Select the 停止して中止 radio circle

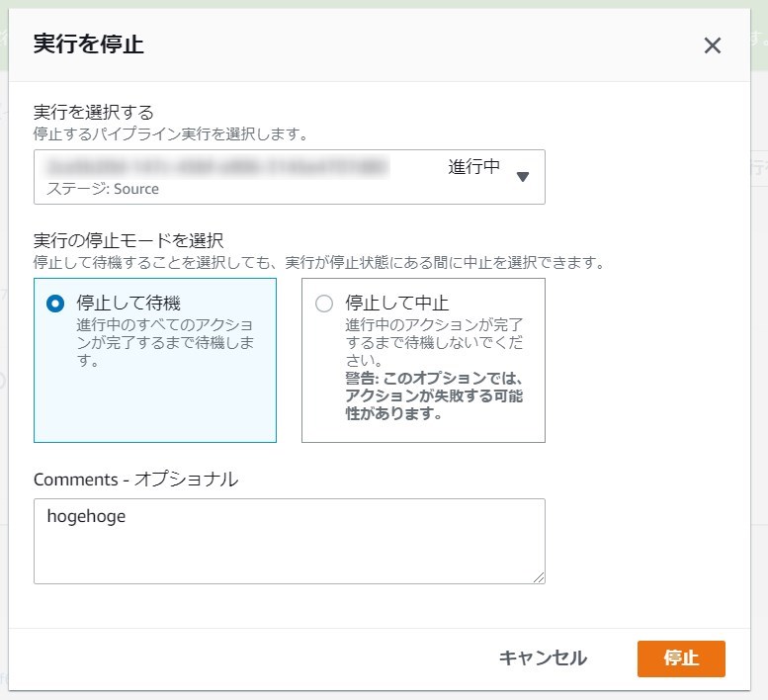coord(323,304)
